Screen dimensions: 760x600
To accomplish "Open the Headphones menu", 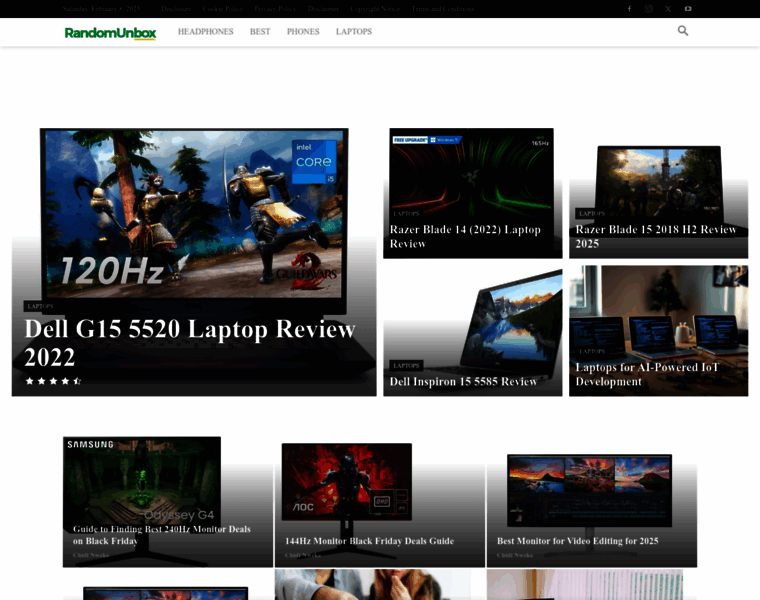I will pos(206,32).
